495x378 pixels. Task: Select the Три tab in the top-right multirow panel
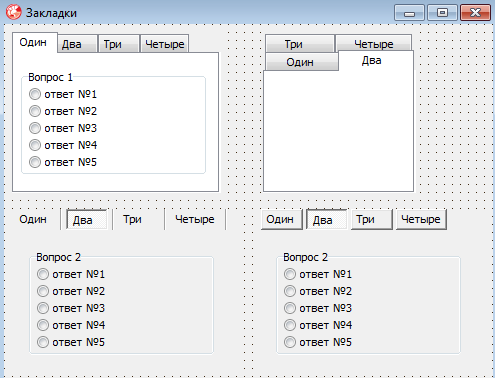300,44
